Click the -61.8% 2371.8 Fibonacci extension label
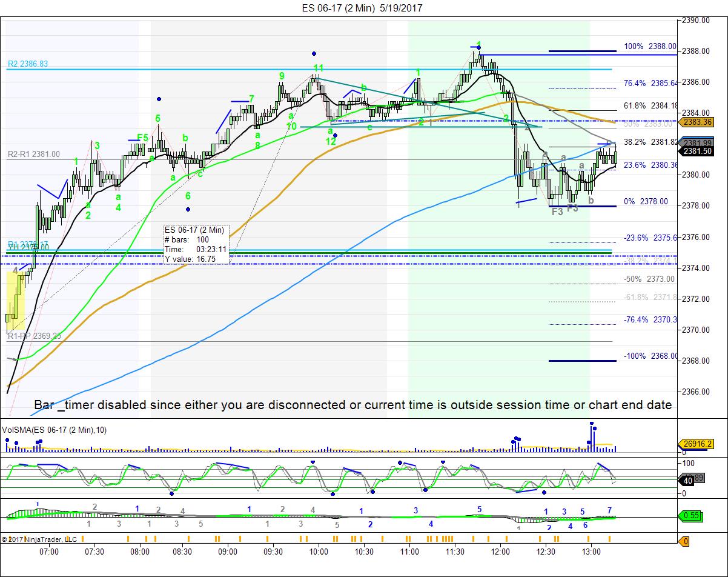Viewport: 728px width, 577px height. pos(650,297)
